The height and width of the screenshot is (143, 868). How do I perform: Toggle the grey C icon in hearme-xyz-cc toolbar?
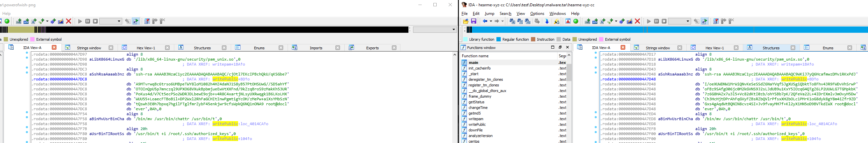tap(696, 21)
